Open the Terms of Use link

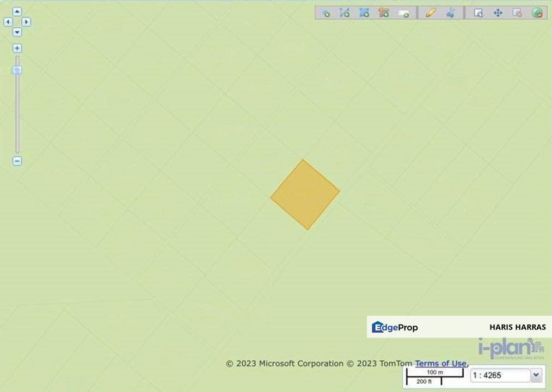tap(440, 363)
